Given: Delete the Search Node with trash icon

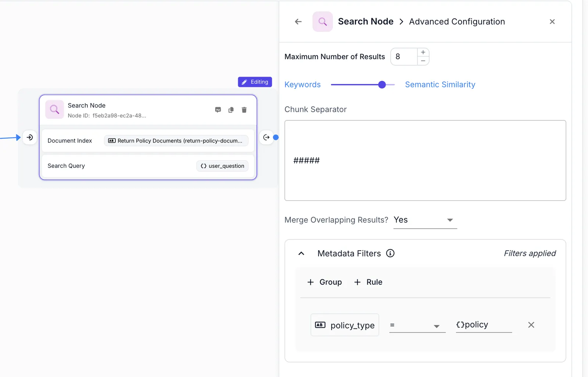Looking at the screenshot, I should tap(244, 110).
